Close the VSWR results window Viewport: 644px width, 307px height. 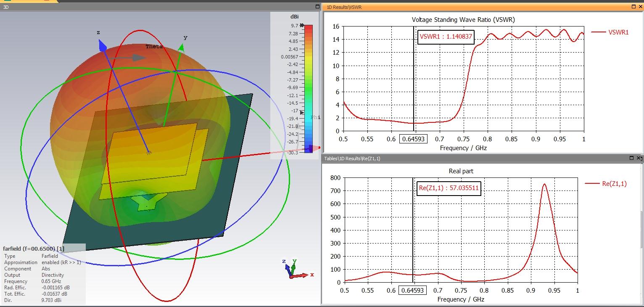click(640, 7)
